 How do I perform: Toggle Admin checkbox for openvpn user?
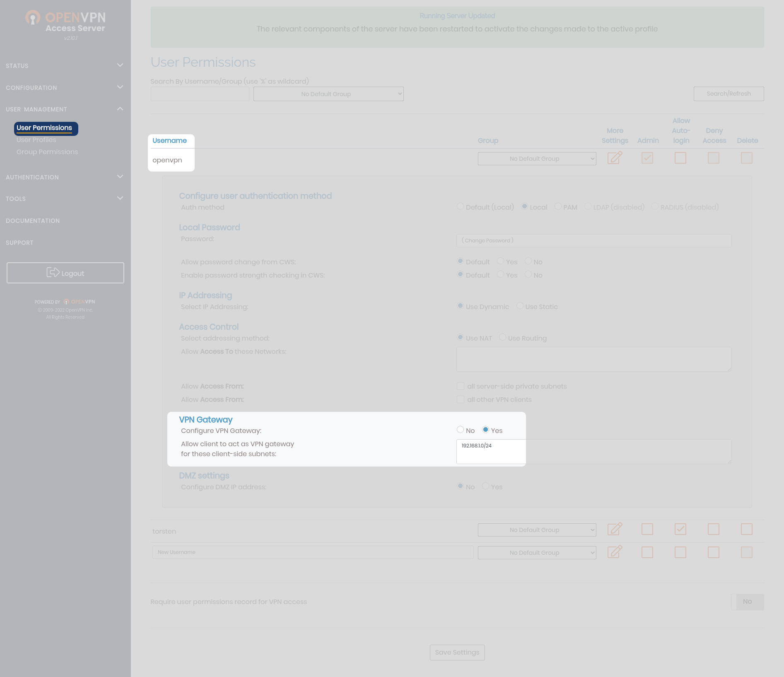647,158
